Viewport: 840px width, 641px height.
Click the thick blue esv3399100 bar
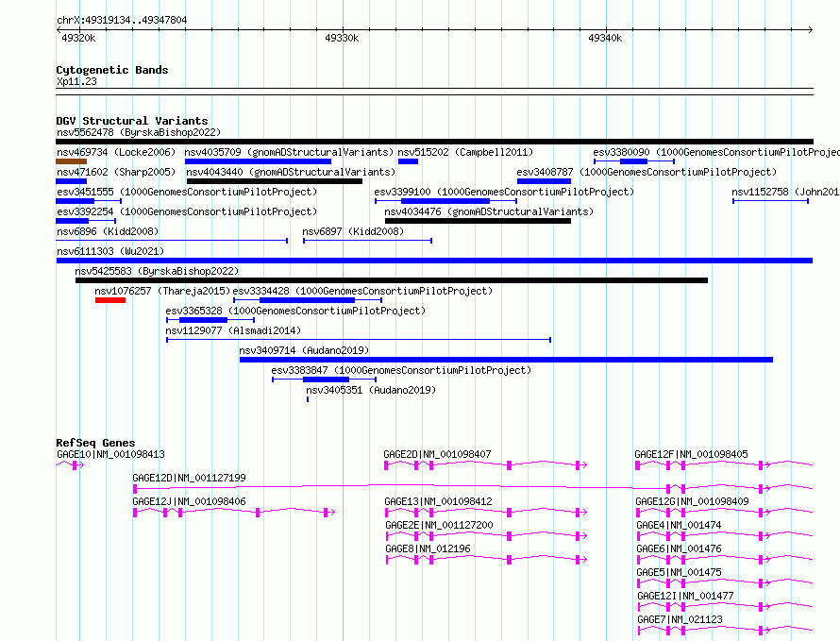pos(445,201)
